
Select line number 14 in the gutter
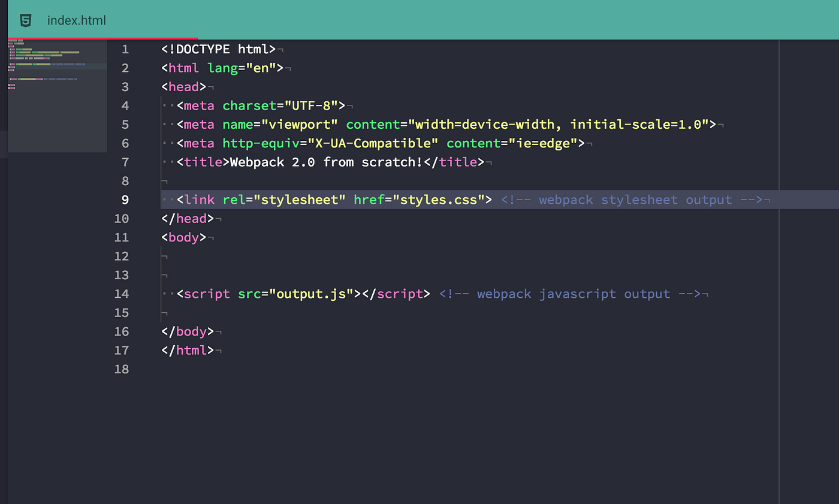coord(122,294)
